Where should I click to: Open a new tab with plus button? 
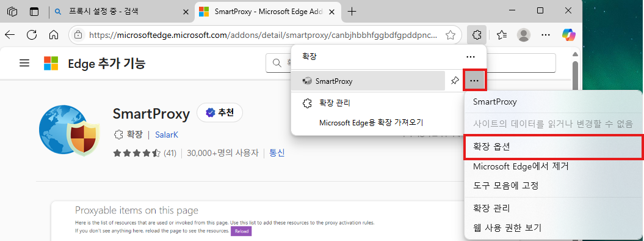pos(352,12)
